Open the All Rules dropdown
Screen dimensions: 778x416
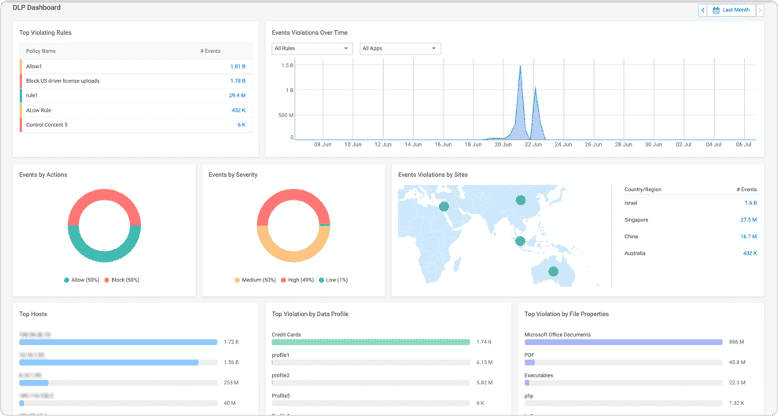pyautogui.click(x=312, y=49)
